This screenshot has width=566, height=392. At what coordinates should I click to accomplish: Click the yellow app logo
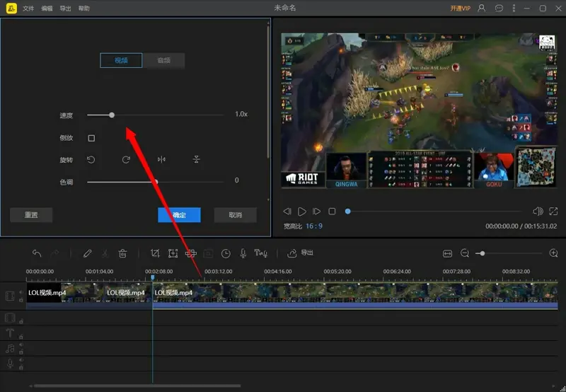(x=11, y=8)
